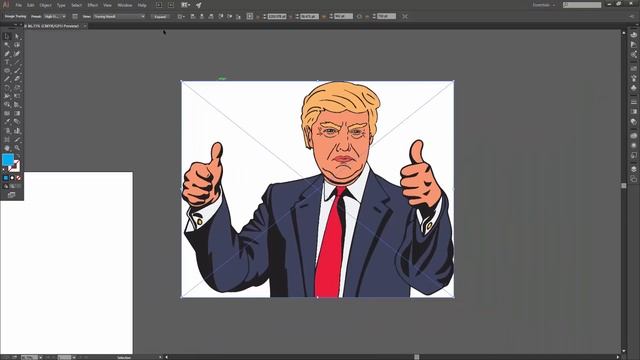Open the Brushes panel icon

(633, 78)
